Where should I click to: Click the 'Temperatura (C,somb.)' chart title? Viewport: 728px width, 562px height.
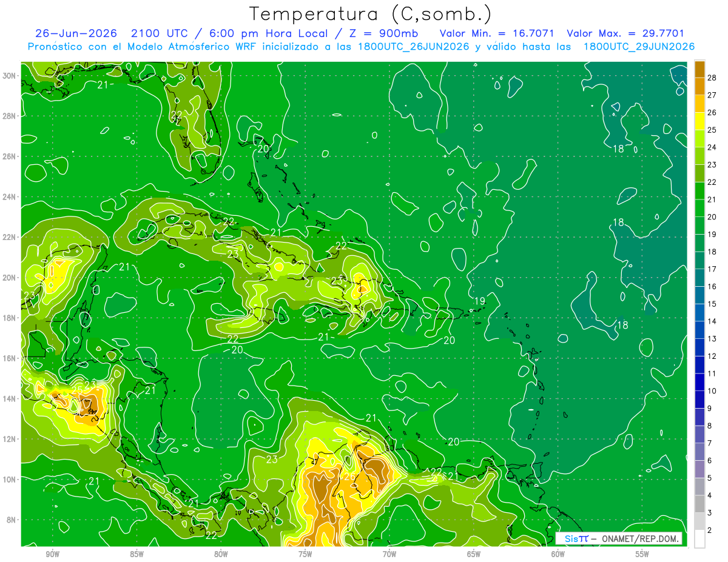(370, 14)
